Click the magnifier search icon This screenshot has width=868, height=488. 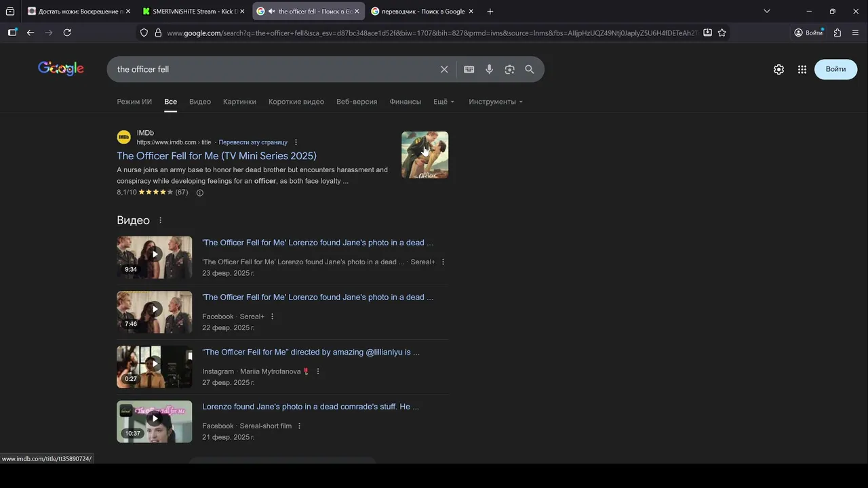[530, 69]
